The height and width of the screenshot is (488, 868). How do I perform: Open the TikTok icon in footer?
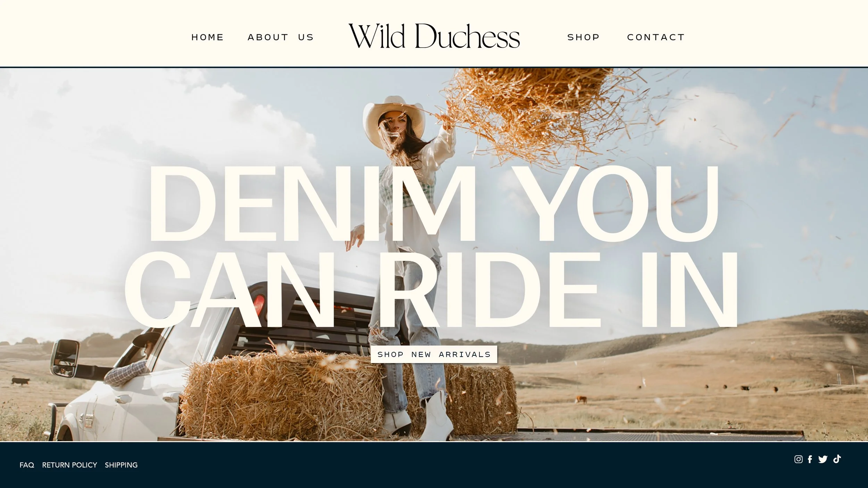tap(837, 459)
